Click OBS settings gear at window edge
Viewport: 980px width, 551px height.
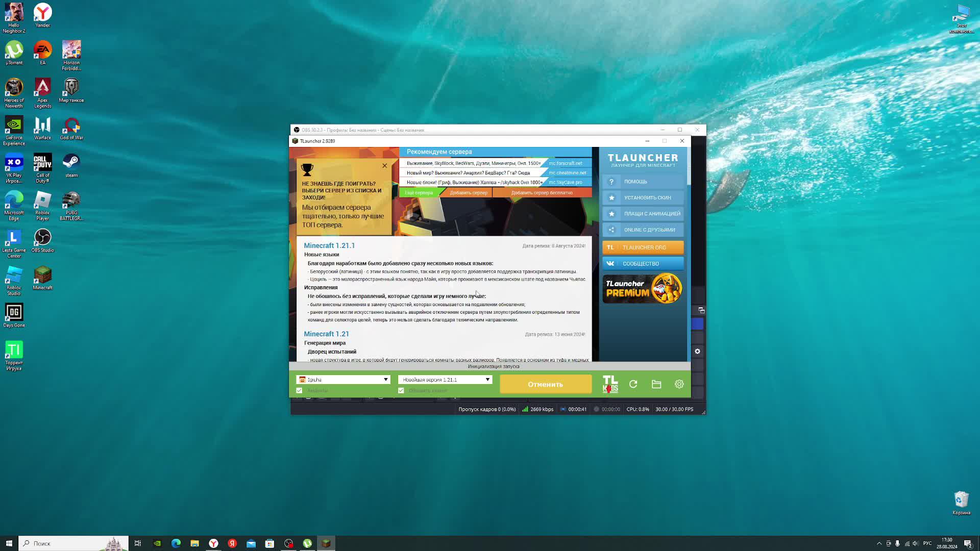point(697,352)
